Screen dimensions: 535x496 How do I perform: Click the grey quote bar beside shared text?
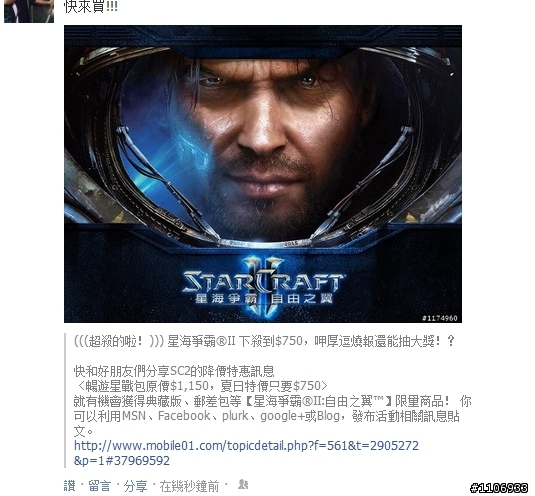tap(65, 400)
